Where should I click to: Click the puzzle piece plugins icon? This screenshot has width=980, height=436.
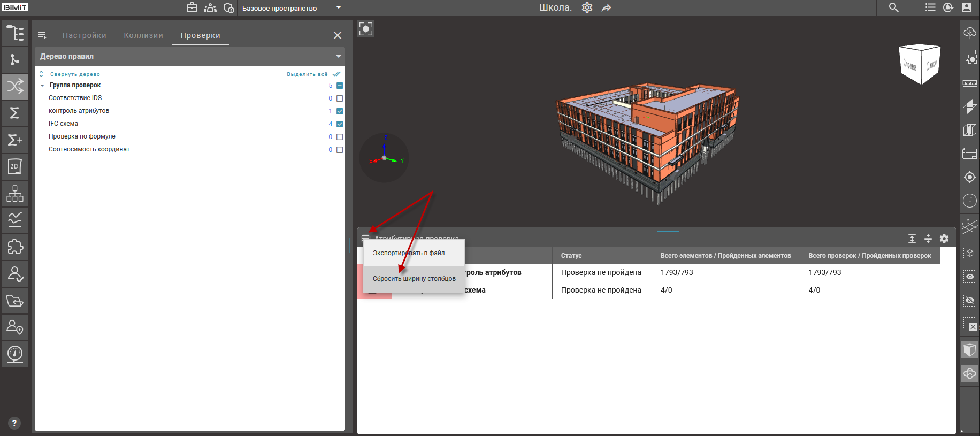pos(15,247)
